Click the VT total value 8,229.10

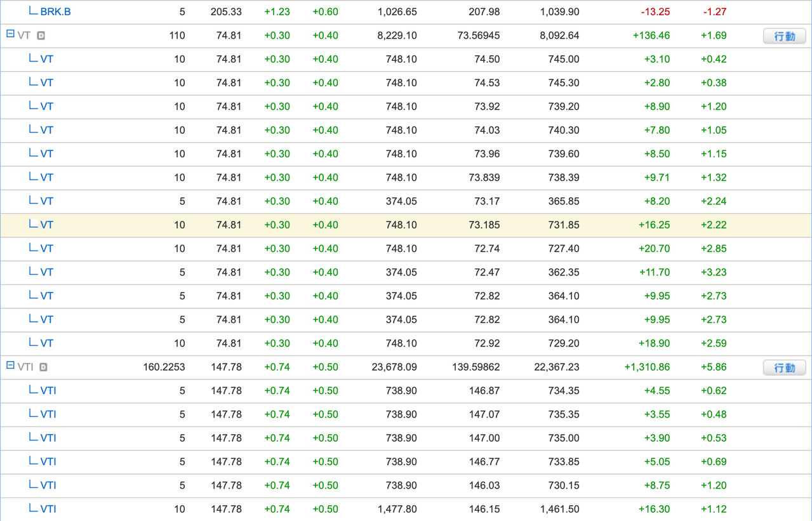click(x=397, y=36)
